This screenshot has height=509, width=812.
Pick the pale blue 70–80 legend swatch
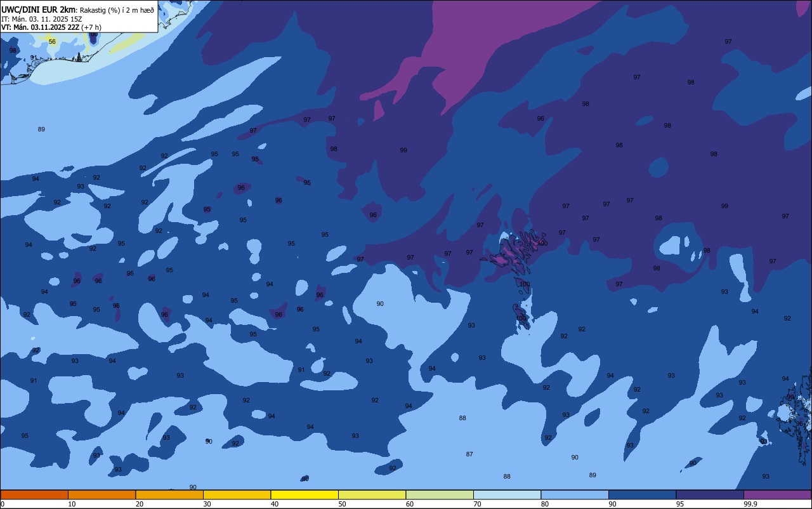507,494
